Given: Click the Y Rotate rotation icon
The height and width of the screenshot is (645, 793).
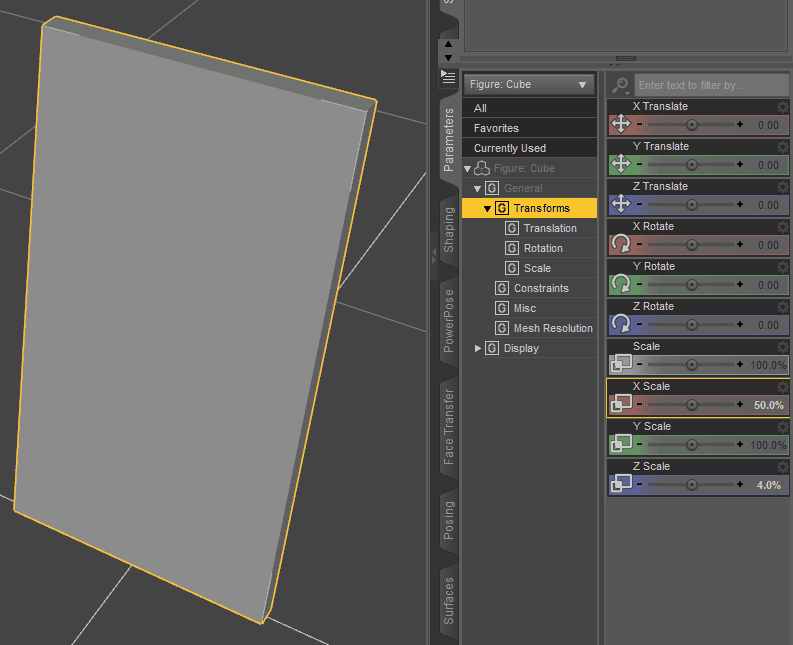Looking at the screenshot, I should (620, 284).
